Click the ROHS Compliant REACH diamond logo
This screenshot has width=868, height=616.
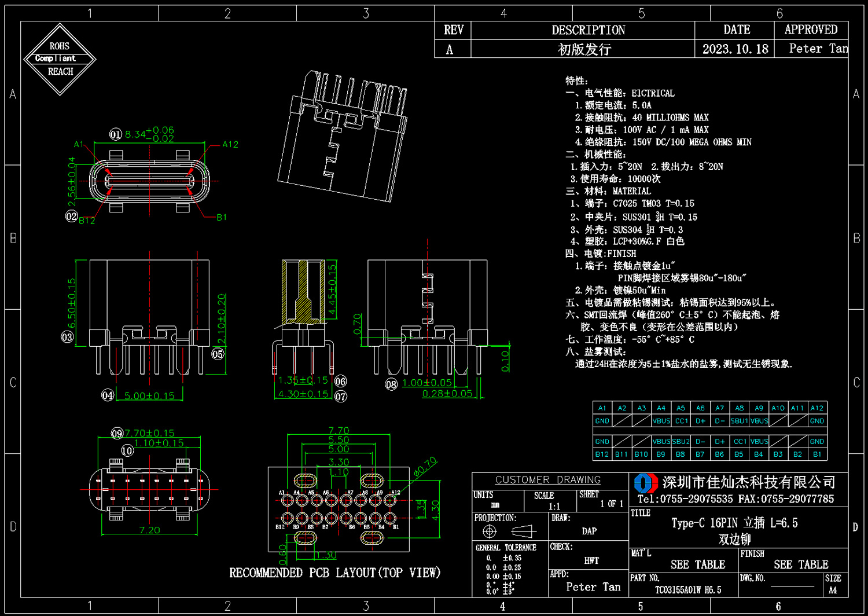coord(60,58)
